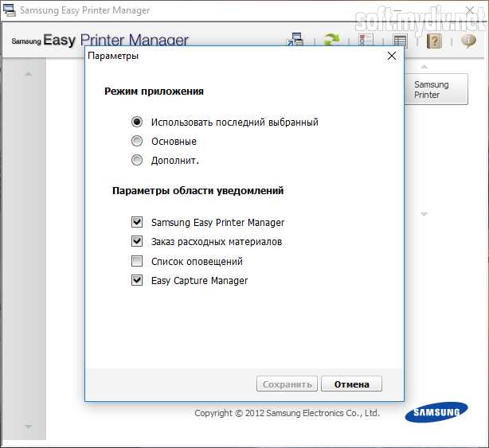Select 'Использовать последний выбранный' radio button

tap(137, 122)
